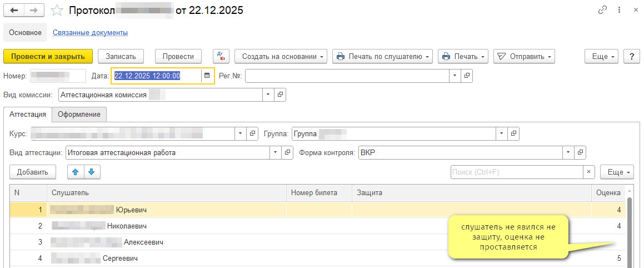This screenshot has width=644, height=268.
Task: Clear the search field with X icon
Action: tap(588, 172)
